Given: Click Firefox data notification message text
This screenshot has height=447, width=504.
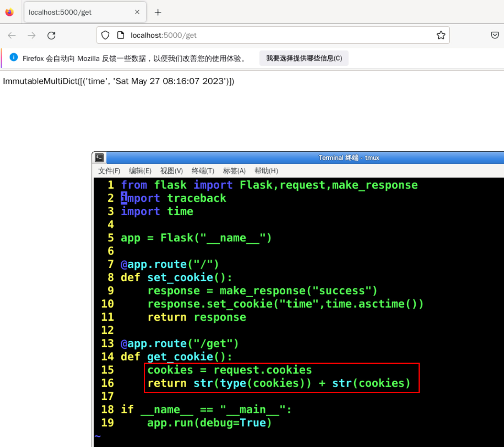Looking at the screenshot, I should 135,58.
